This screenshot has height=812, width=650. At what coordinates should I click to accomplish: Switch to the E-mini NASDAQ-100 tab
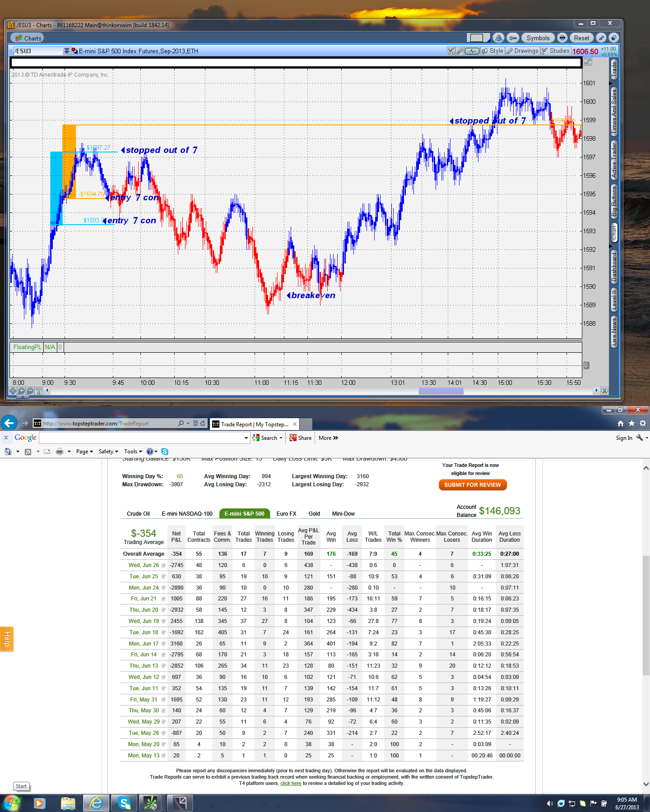tap(187, 514)
